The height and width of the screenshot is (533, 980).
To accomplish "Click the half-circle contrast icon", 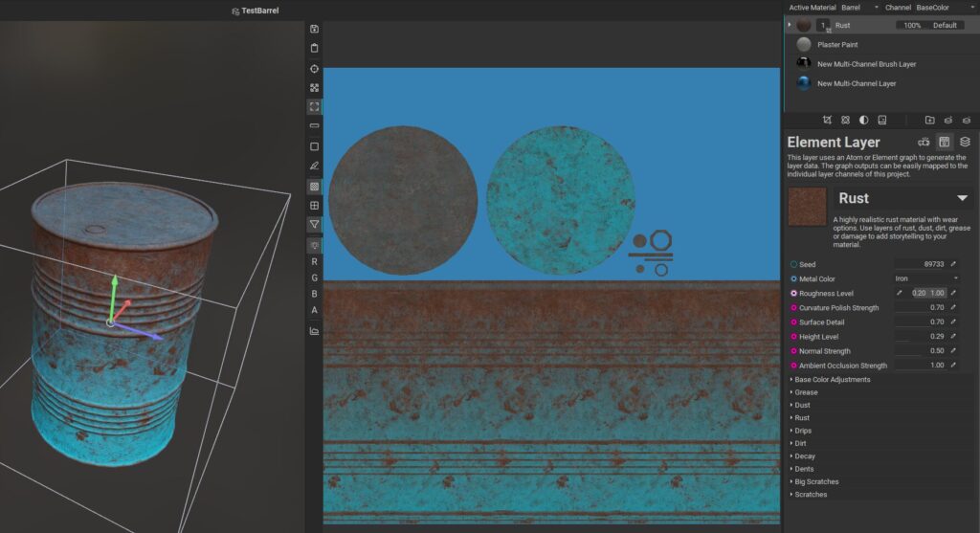I will pos(864,120).
